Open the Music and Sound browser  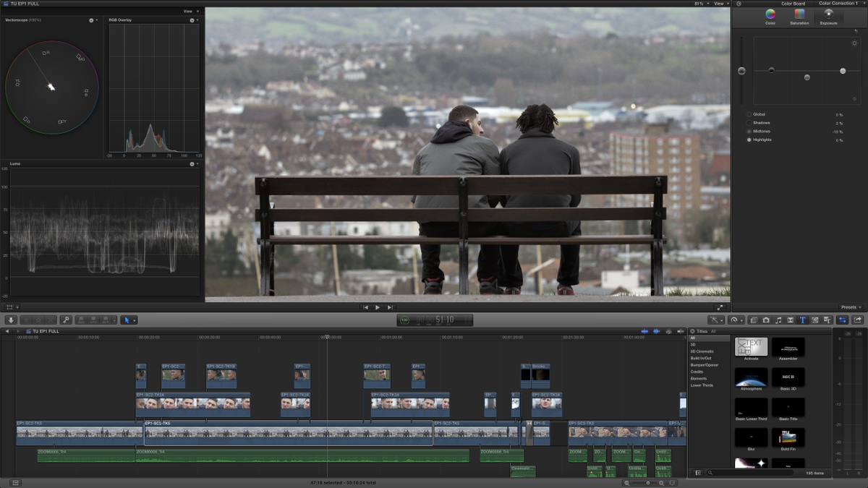[778, 320]
